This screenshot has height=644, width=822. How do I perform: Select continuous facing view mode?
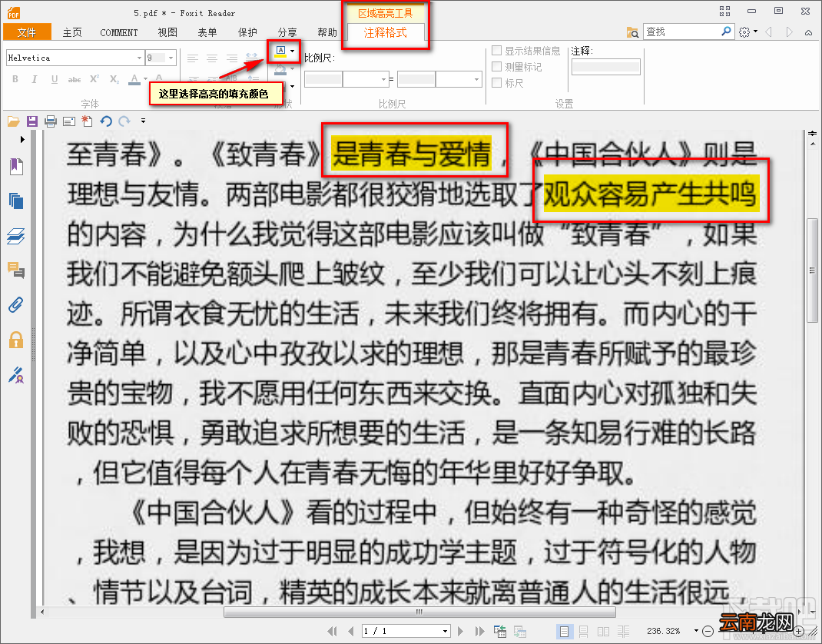click(623, 632)
